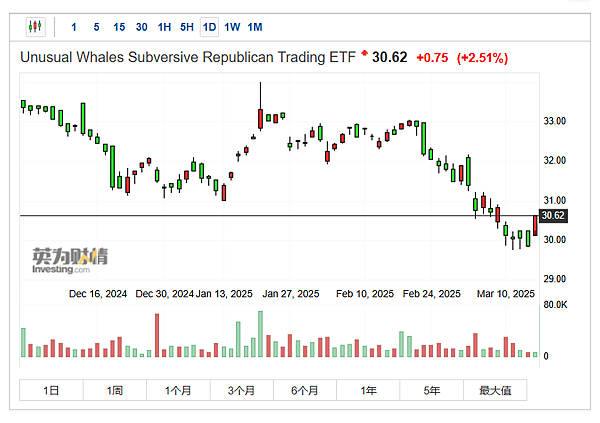Click the Jan 27, 2025 date label
Viewport: 600px width, 423px height.
pyautogui.click(x=290, y=294)
